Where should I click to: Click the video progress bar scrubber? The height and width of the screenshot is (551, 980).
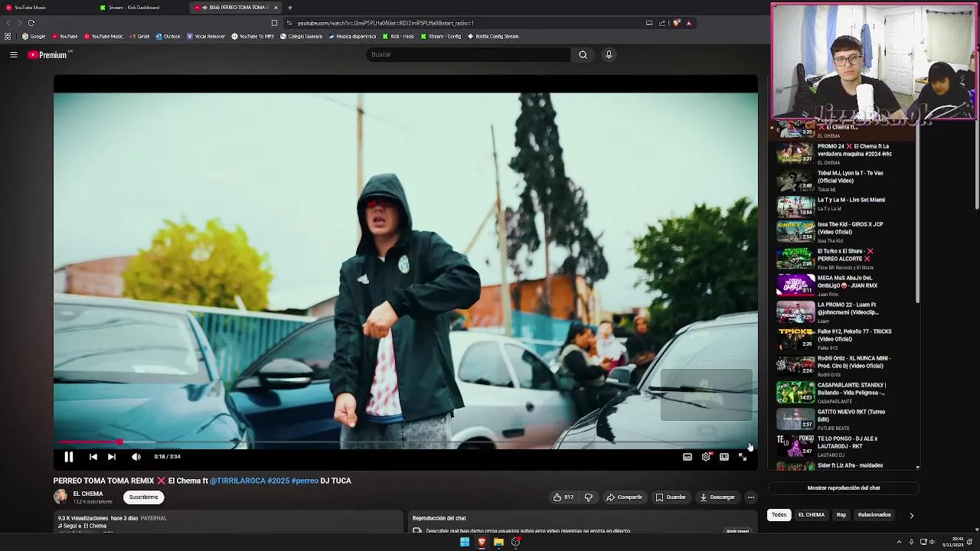pos(119,442)
